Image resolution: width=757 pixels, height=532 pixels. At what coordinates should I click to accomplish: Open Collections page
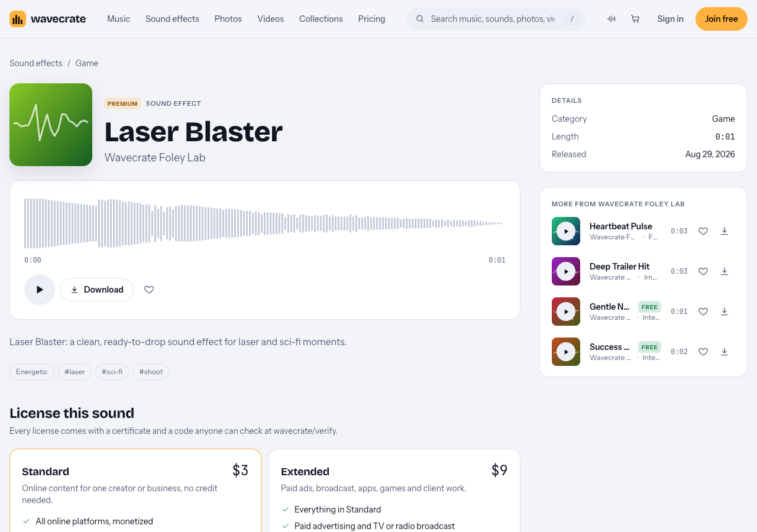(321, 19)
